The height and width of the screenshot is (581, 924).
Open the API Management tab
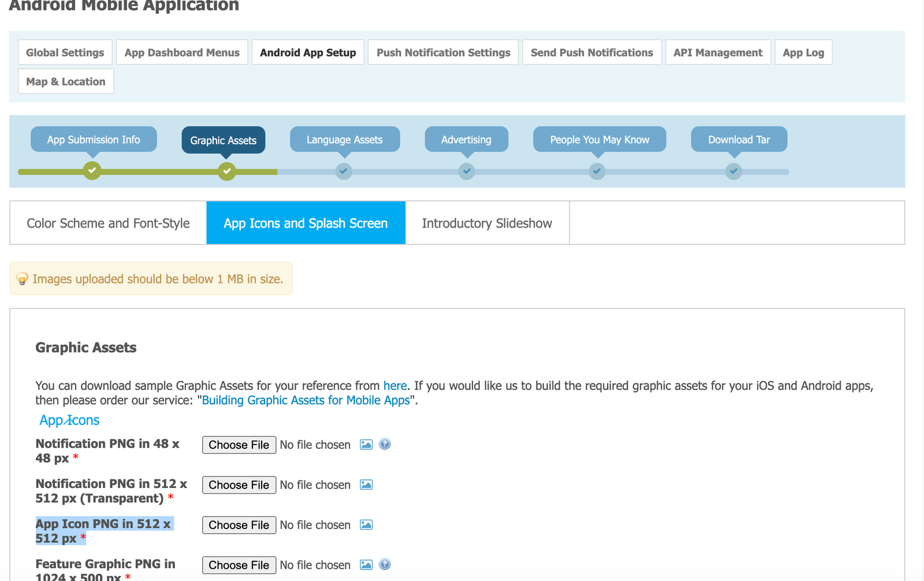[718, 53]
